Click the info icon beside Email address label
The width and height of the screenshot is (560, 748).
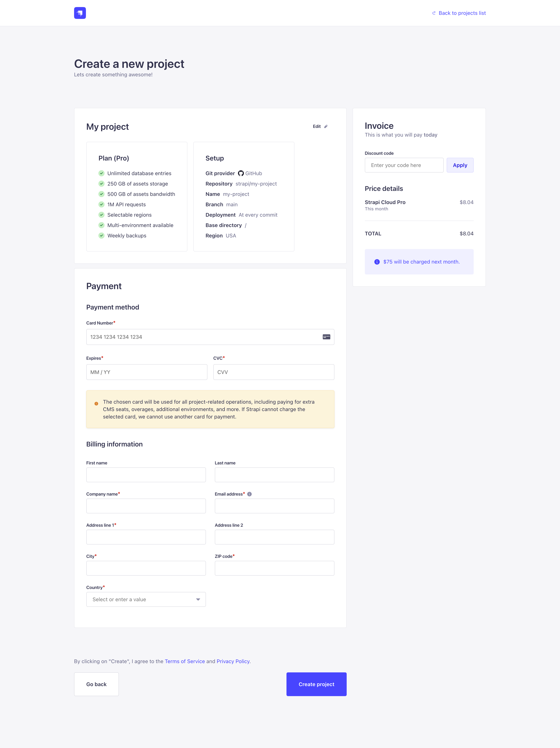tap(249, 494)
